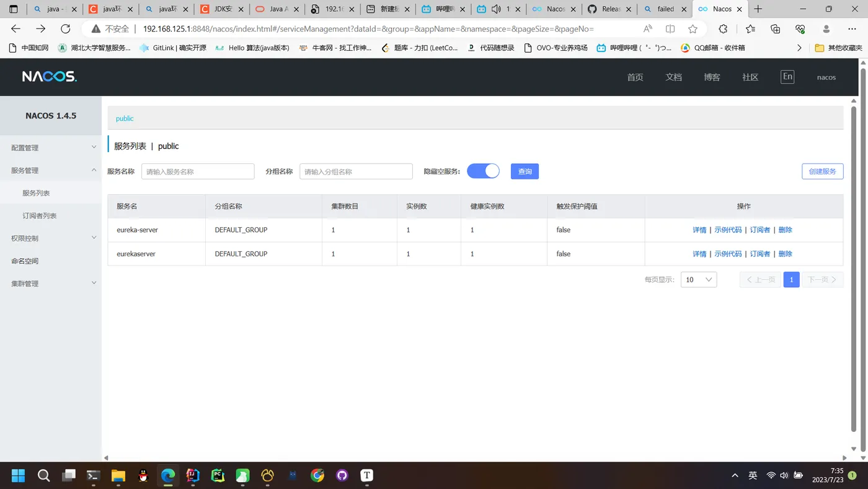868x489 pixels.
Task: Open the Edge settings and more menu
Action: point(852,29)
